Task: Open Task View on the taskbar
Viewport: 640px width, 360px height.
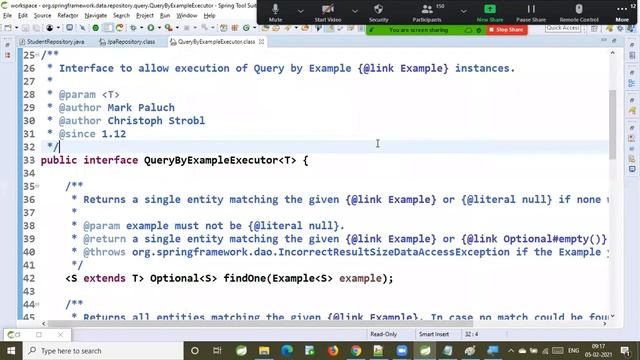Action: (x=217, y=351)
